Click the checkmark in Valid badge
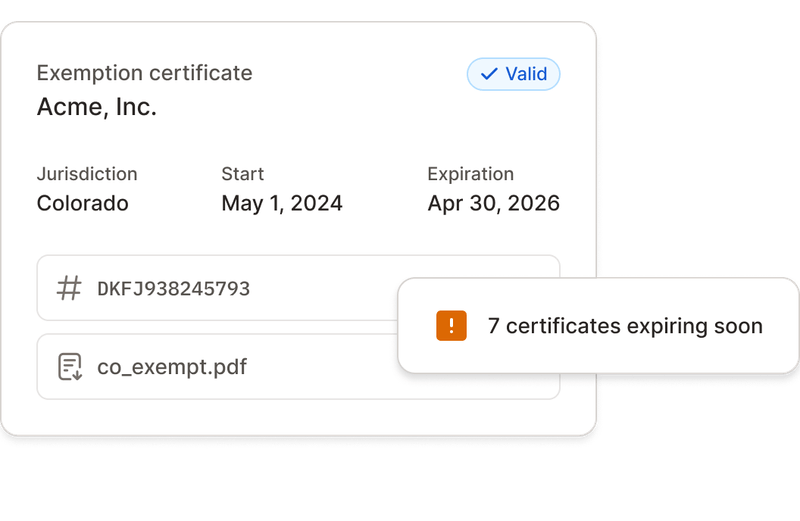 pos(489,75)
